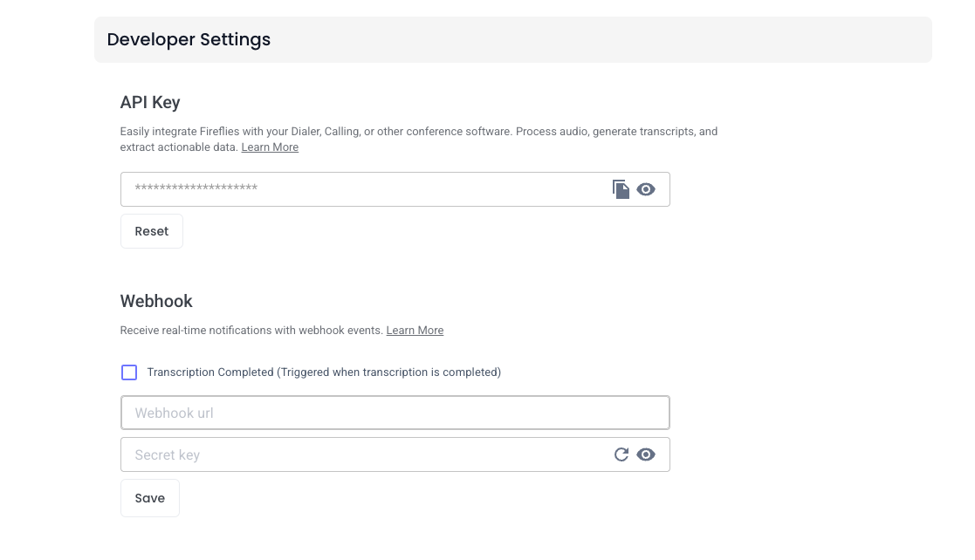Click the API Key section heading

tap(150, 102)
